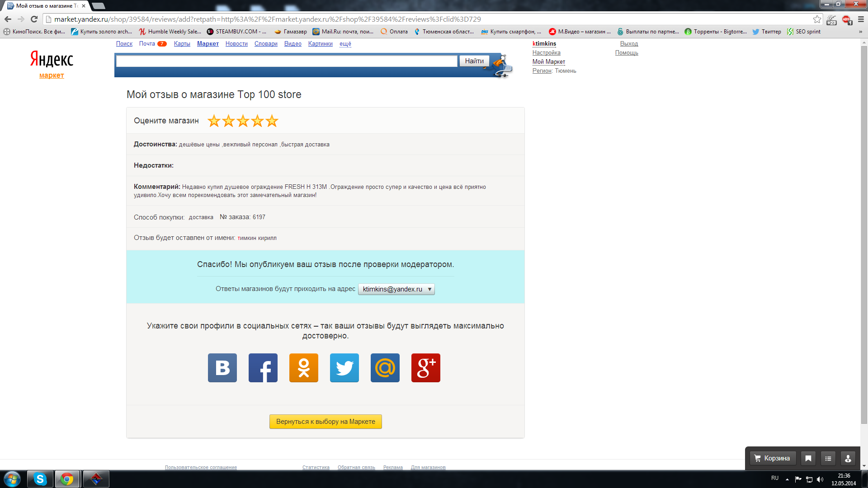Expand hidden bookmarks chevron in bookmarks bar
Screen dimensions: 868x488
point(860,32)
